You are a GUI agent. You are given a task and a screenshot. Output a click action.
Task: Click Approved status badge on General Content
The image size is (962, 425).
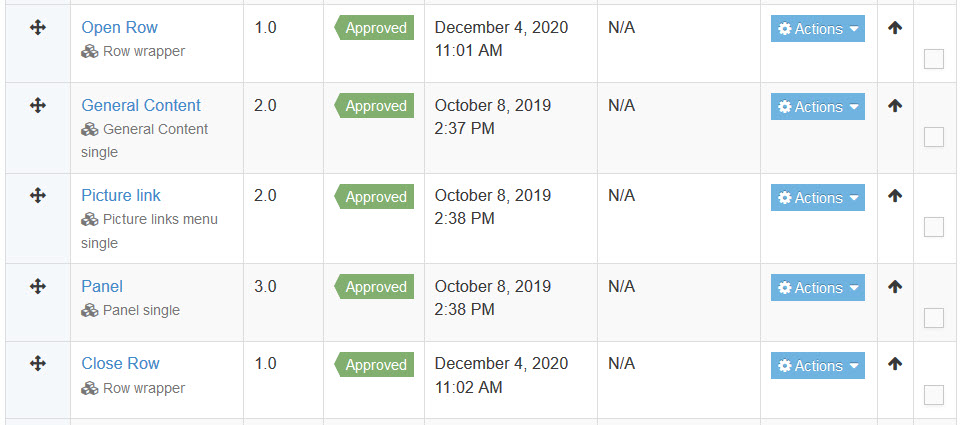pos(374,105)
